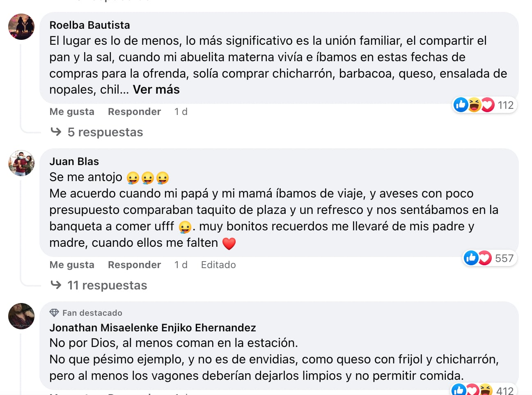Click the 1 d timestamp on Roelba's comment
532x395 pixels.
tap(181, 111)
